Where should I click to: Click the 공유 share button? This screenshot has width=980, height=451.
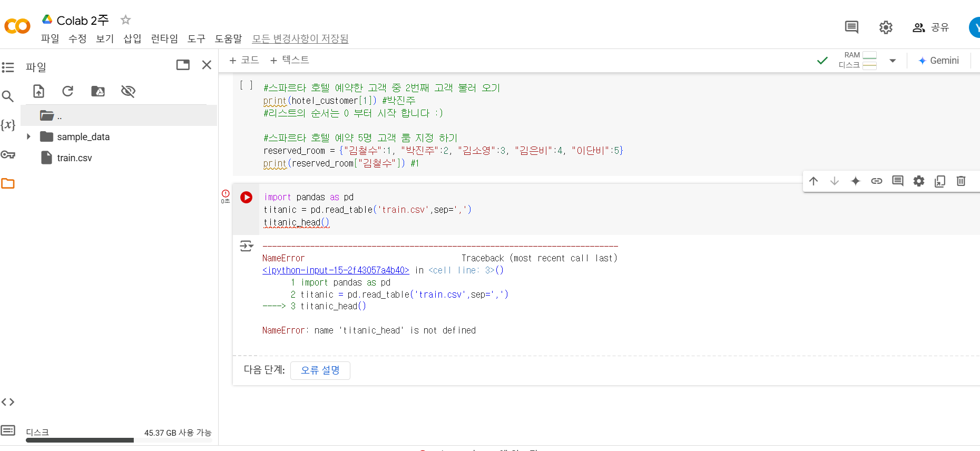(930, 27)
